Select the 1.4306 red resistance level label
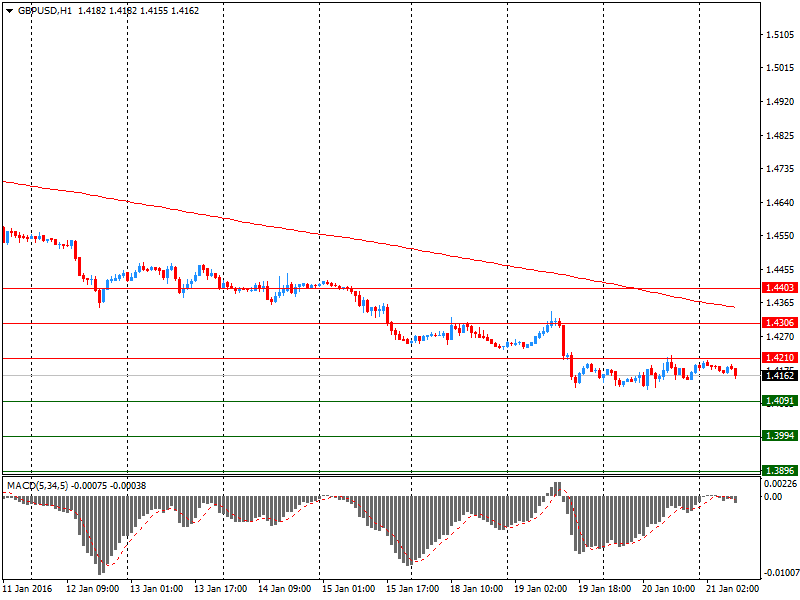800x600 pixels. (x=780, y=322)
